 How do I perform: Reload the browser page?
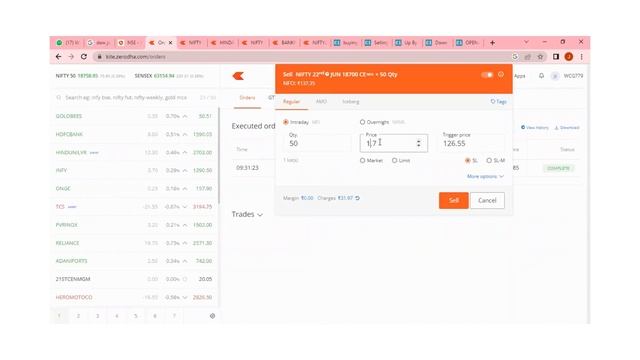(x=84, y=57)
